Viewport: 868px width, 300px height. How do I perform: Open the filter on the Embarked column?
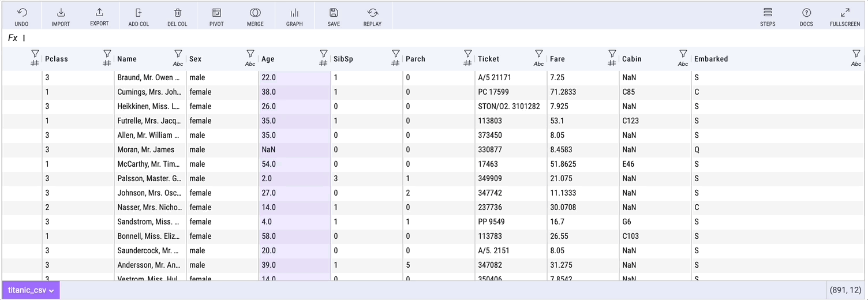click(x=856, y=54)
